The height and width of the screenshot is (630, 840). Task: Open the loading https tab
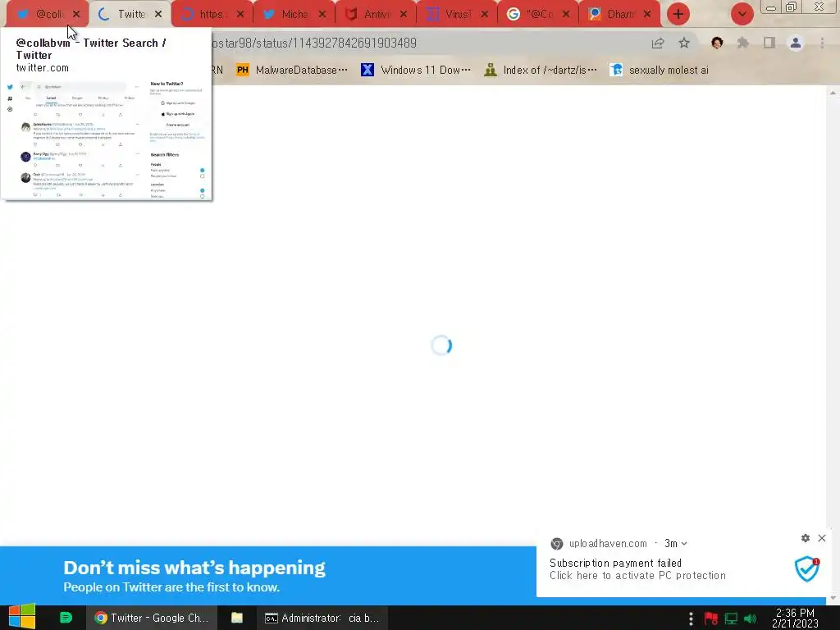point(206,15)
